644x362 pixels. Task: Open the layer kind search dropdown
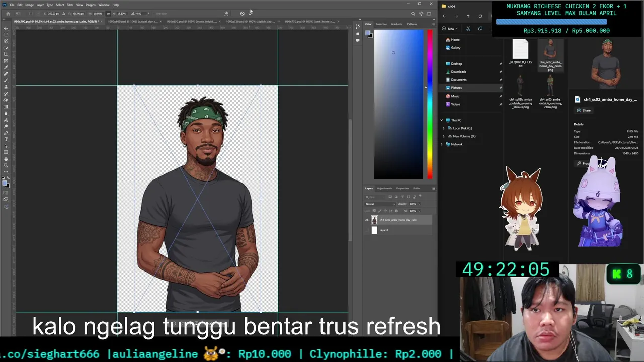(x=375, y=197)
